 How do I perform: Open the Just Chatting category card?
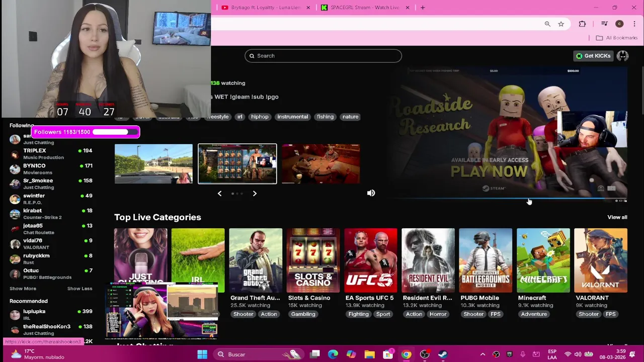[140, 256]
